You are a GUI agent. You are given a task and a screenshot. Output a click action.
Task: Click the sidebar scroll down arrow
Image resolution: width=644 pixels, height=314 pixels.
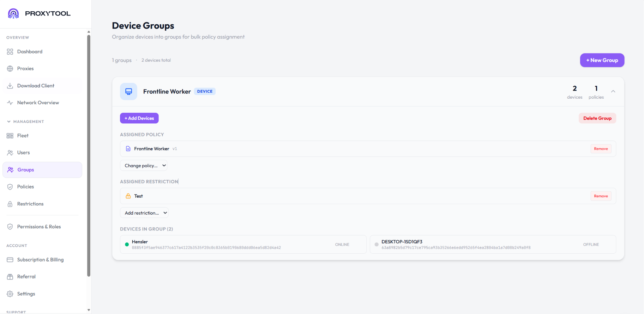click(x=89, y=310)
